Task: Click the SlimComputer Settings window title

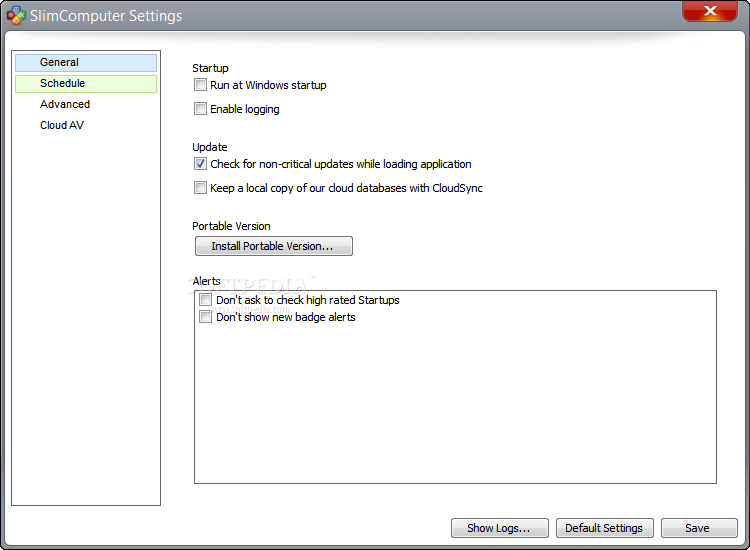Action: click(106, 16)
